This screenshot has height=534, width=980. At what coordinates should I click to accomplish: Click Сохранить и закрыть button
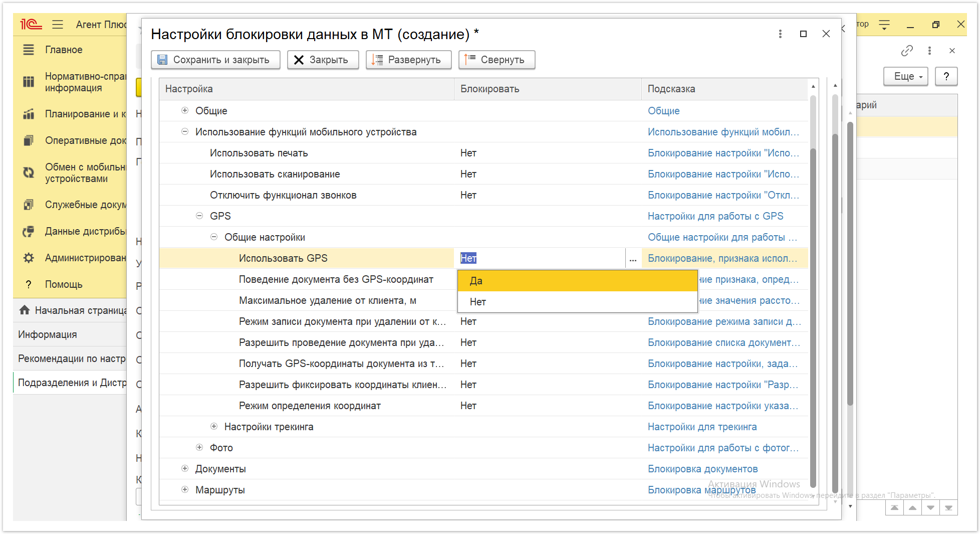tap(215, 60)
